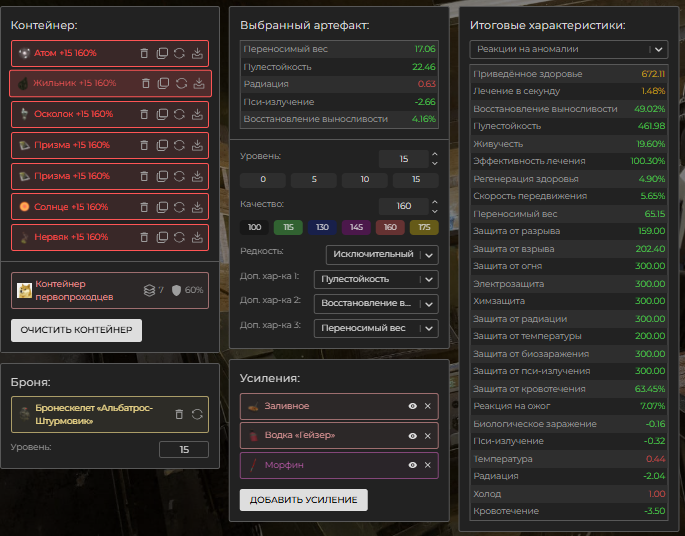The height and width of the screenshot is (536, 685).
Task: Pick green quality swatch 115
Action: (288, 228)
